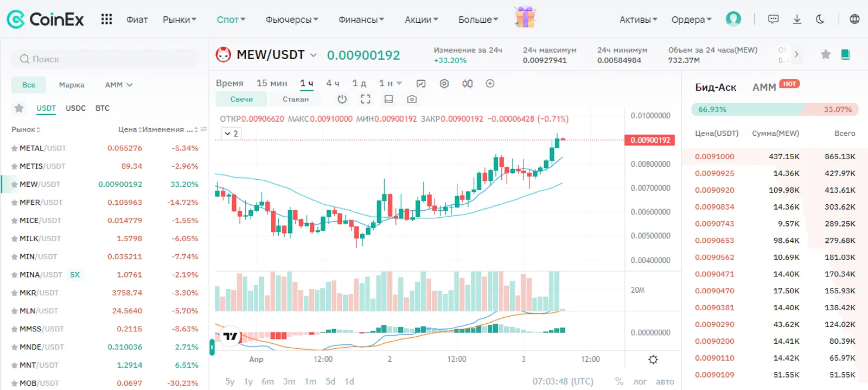Click the TradingView logo on chart
This screenshot has height=390, width=868.
231,336
